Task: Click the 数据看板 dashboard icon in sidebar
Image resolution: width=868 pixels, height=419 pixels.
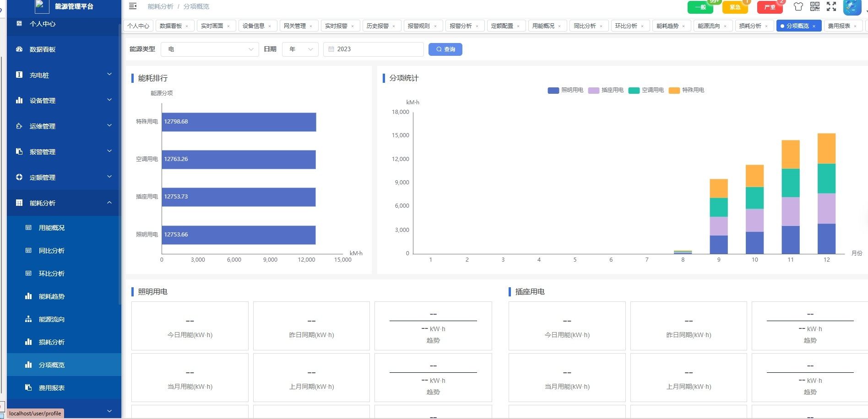Action: [19, 49]
